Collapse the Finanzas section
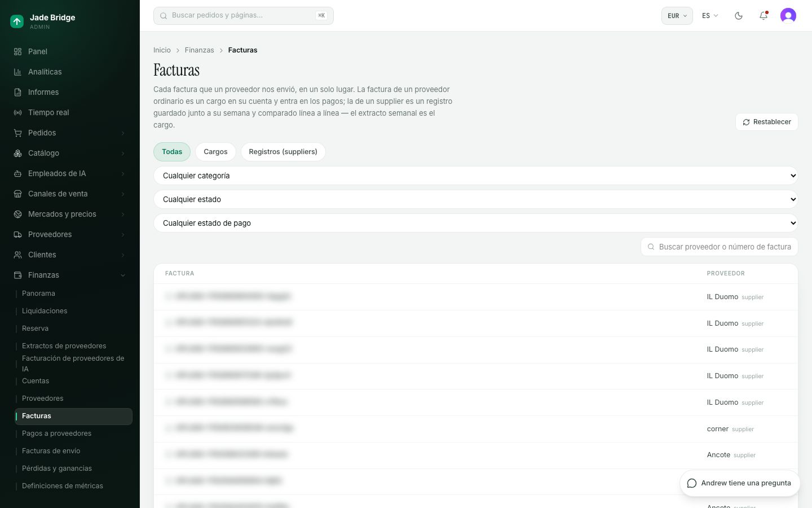Screen dimensions: 812x508 [x=70, y=275]
